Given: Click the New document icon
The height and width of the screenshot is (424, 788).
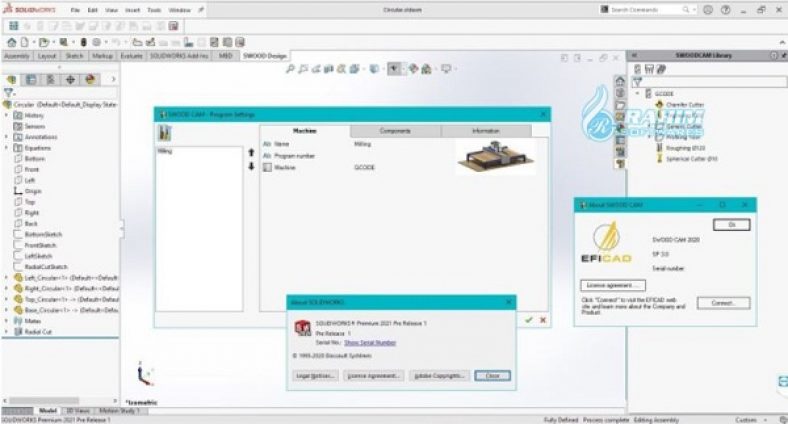Looking at the screenshot, I should [x=24, y=42].
